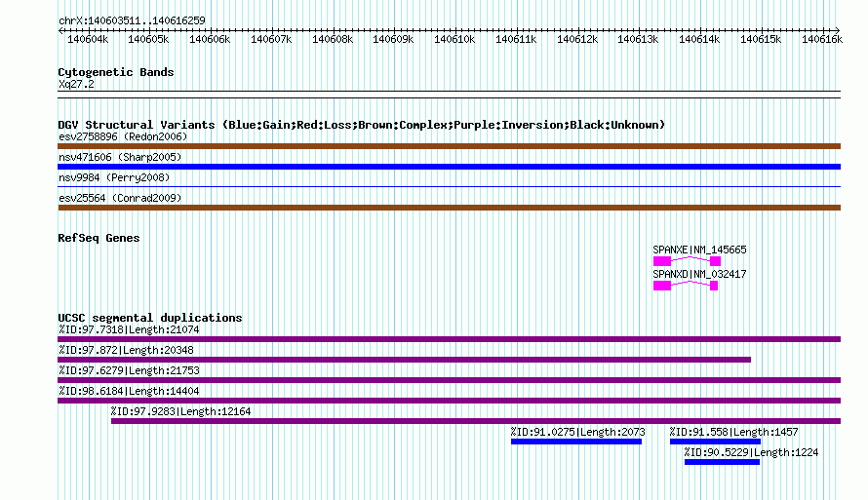This screenshot has width=868, height=500.
Task: Select the blue bar for Length:1224 duplication
Action: click(x=722, y=462)
